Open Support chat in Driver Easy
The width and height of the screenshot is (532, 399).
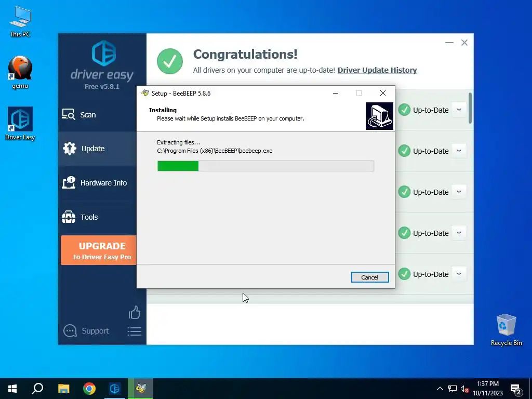pos(86,331)
